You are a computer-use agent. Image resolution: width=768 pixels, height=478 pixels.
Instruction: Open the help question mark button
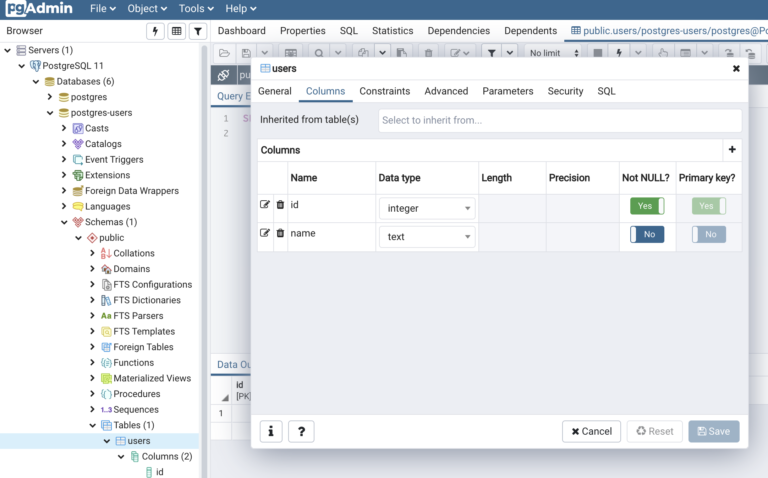302,431
